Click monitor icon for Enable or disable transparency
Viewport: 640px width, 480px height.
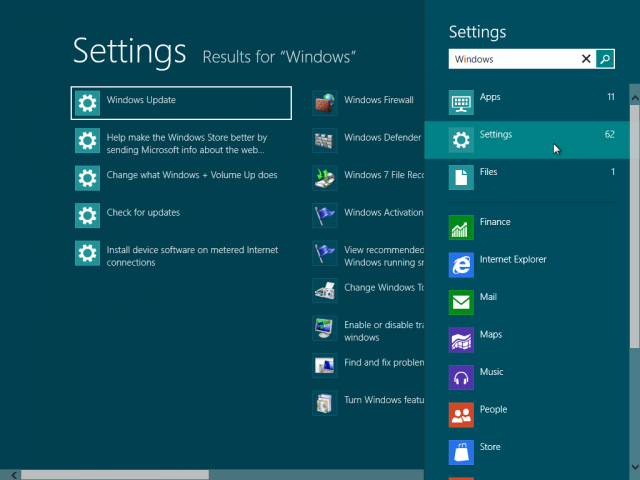pos(325,328)
